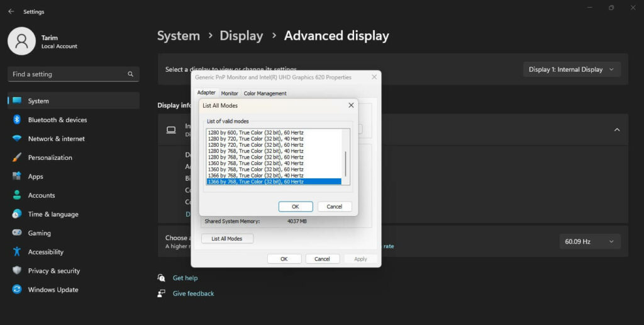Go back using the Settings back arrow
644x325 pixels.
click(11, 11)
